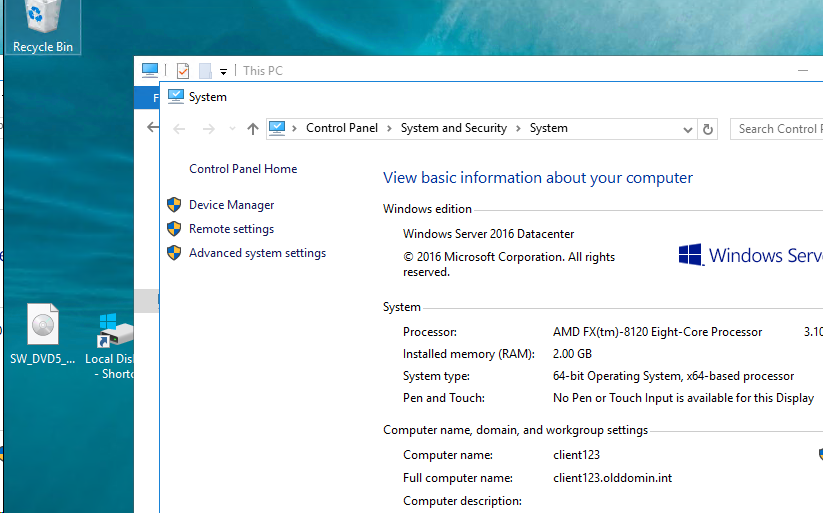Expand the Customize Quick Access Toolbar dropdown
This screenshot has height=513, width=823.
[x=223, y=71]
